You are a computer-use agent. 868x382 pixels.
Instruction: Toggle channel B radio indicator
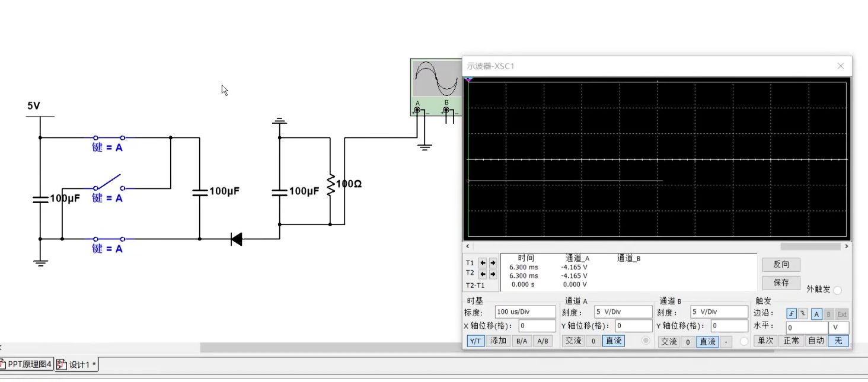[x=744, y=342]
